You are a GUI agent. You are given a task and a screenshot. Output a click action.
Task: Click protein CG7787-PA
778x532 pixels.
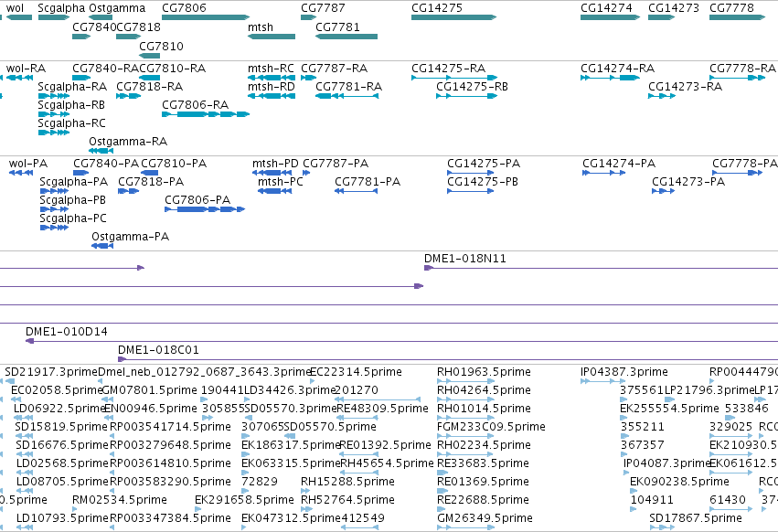[x=336, y=164]
